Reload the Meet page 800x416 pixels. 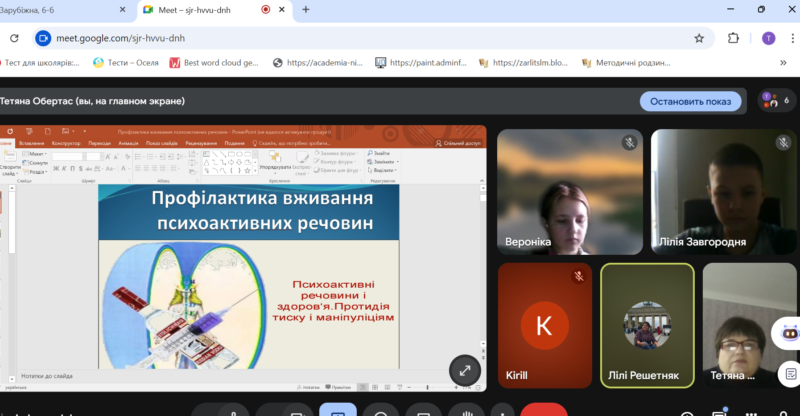15,38
